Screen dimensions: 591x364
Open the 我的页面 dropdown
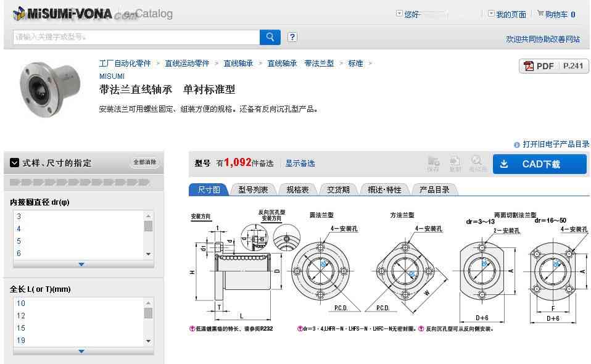(x=491, y=14)
